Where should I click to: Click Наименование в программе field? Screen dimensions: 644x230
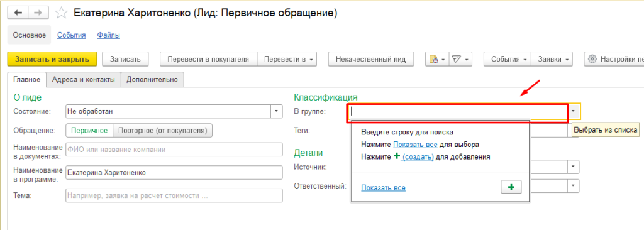click(174, 172)
